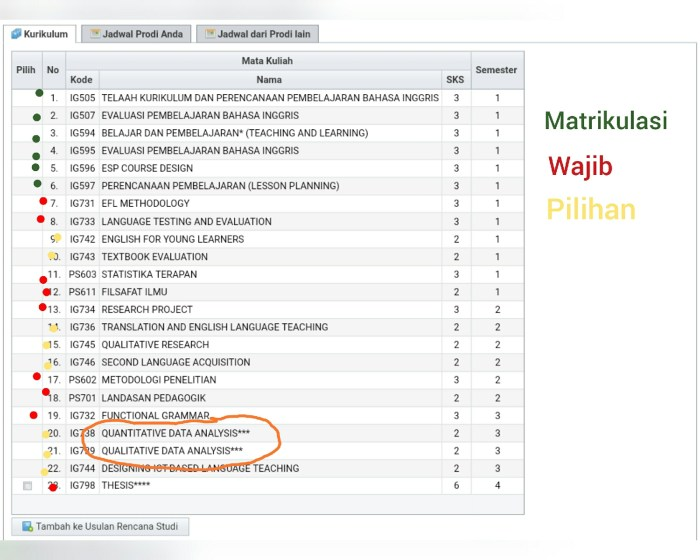The image size is (700, 560).
Task: Open the Jadwal Prodi Anda tab
Action: point(136,34)
